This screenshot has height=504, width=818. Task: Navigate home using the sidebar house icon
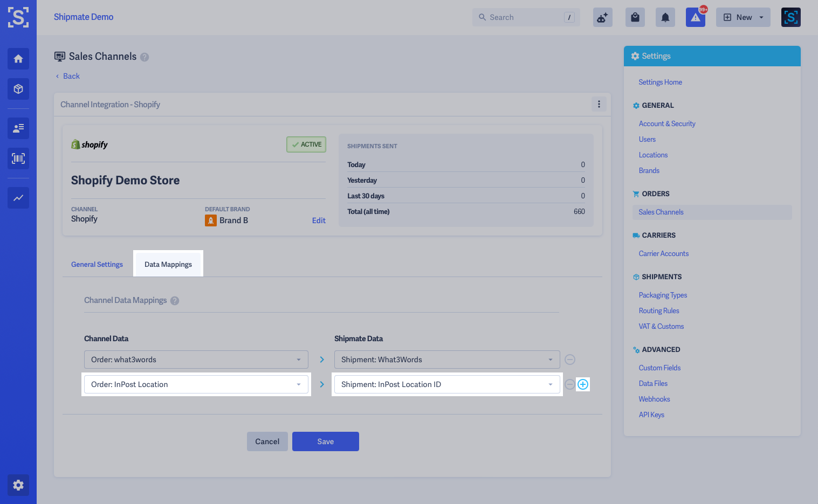tap(18, 59)
